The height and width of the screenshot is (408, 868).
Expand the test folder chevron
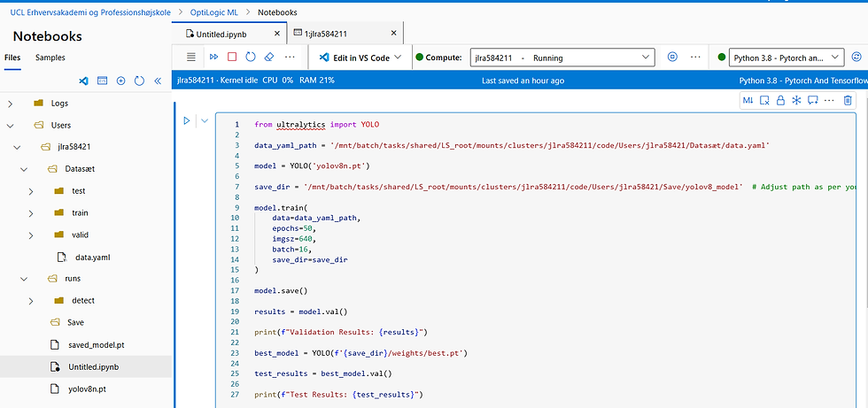coord(31,191)
